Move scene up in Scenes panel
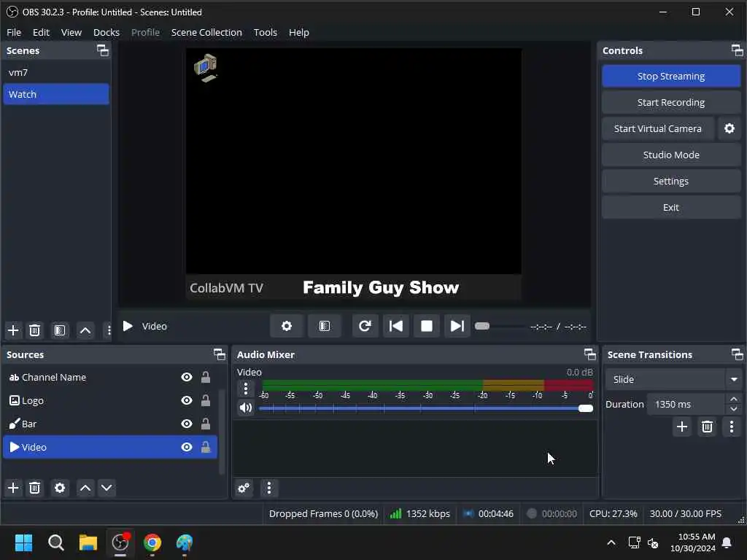The image size is (747, 560). pyautogui.click(x=85, y=330)
